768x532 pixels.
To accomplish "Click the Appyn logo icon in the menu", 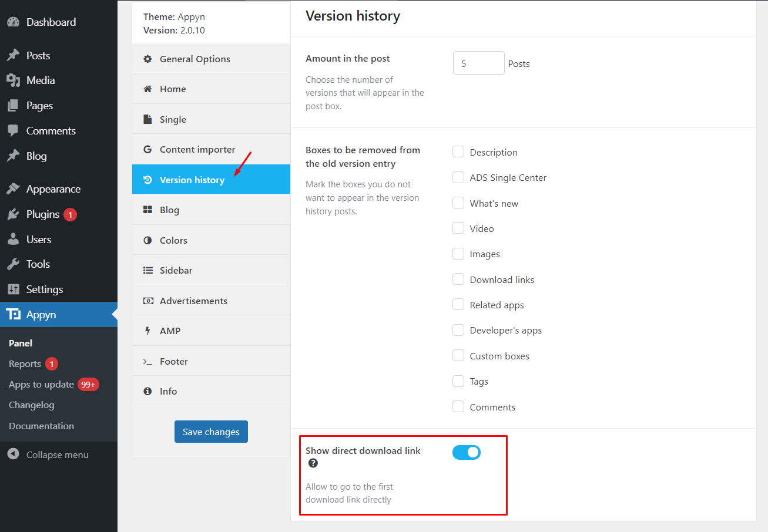I will [14, 315].
